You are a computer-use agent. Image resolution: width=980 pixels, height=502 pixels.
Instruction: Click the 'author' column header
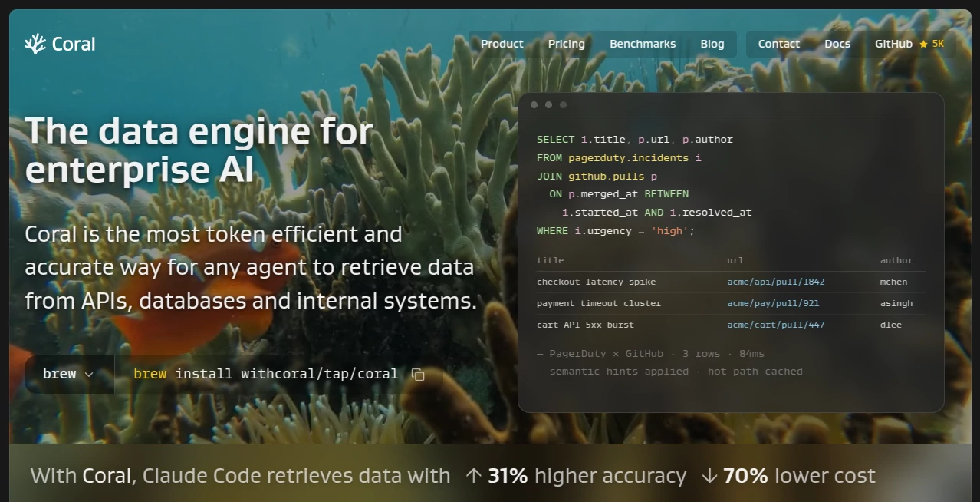click(x=896, y=260)
